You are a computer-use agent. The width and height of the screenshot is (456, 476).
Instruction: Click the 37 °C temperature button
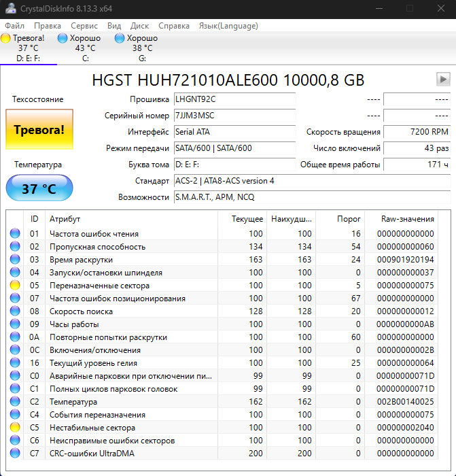coord(39,188)
